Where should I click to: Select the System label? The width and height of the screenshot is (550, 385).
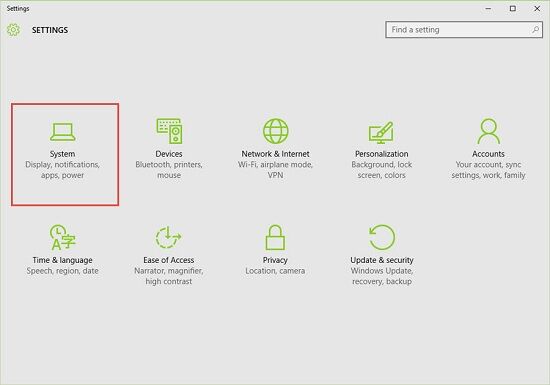point(62,154)
